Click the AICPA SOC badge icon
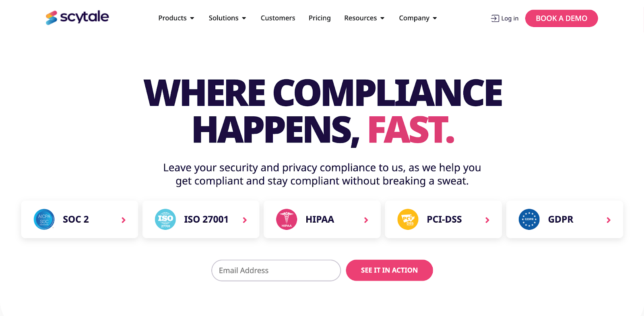This screenshot has height=316, width=644. [44, 219]
